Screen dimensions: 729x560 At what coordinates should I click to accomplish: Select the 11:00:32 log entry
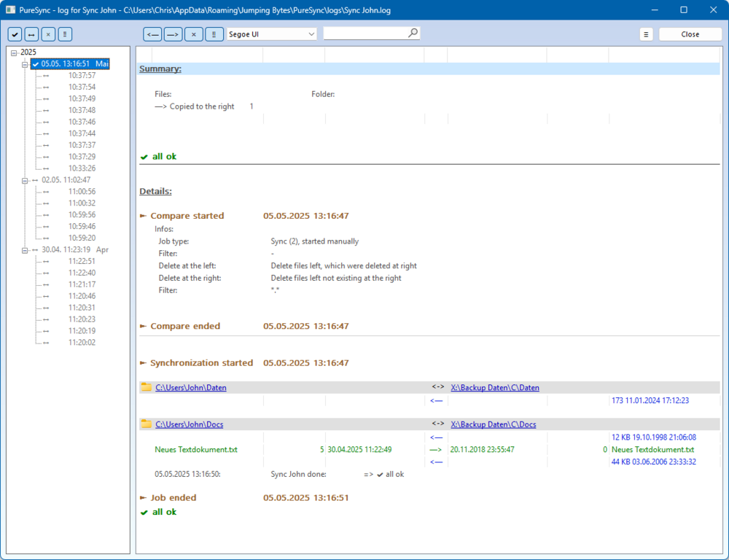(x=82, y=203)
